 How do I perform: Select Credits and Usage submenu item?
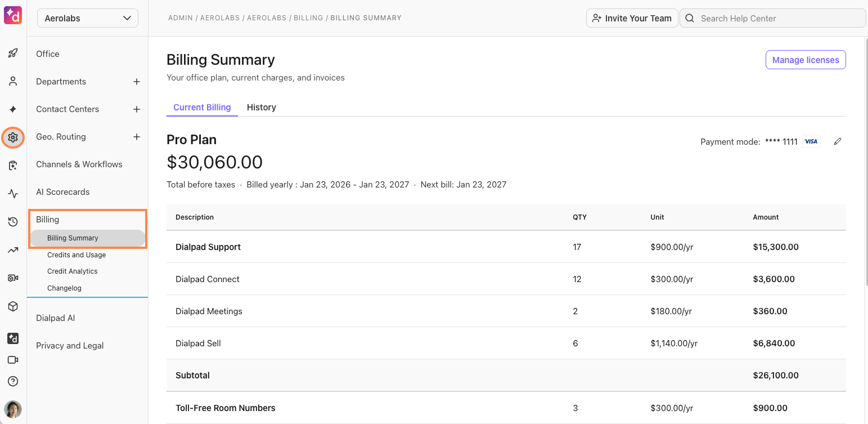click(77, 255)
